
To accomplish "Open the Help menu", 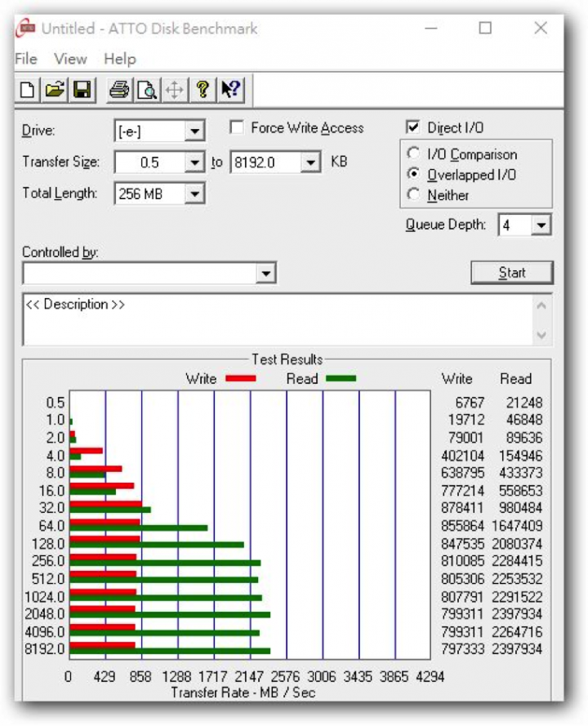I will (x=120, y=59).
